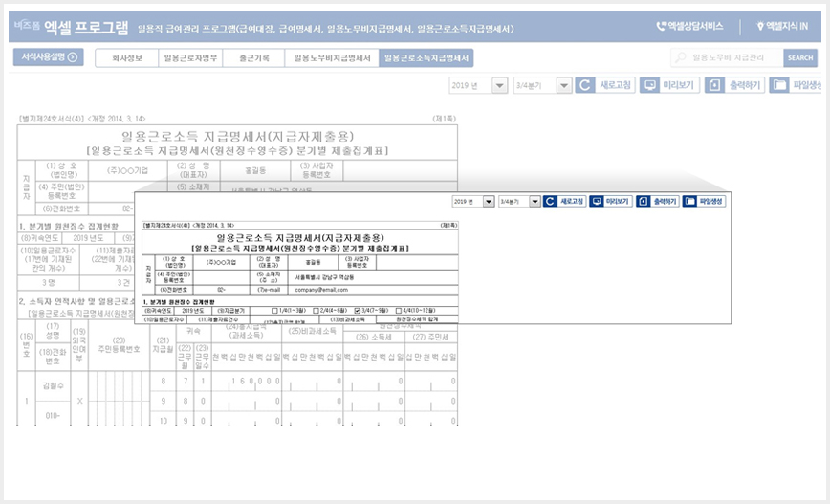This screenshot has width=830, height=504.
Task: Click the faded folder icon beside background 파일생성
Action: pos(778,85)
